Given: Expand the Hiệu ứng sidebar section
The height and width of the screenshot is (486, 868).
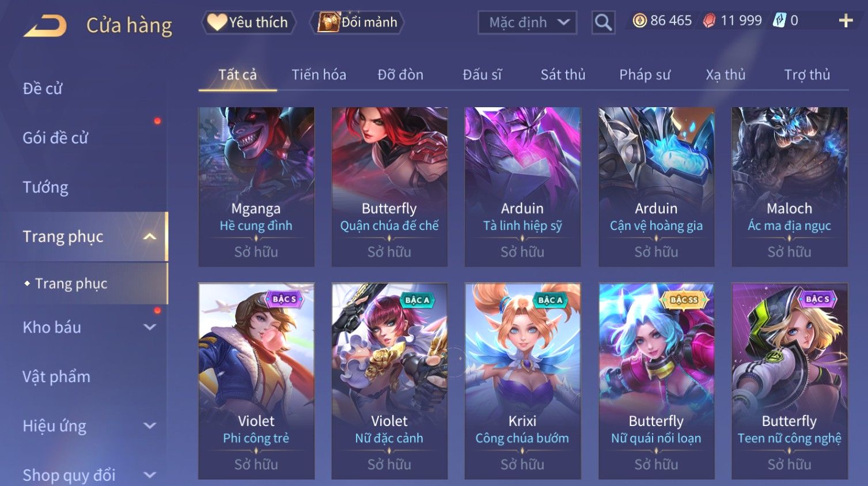Looking at the screenshot, I should pos(150,426).
